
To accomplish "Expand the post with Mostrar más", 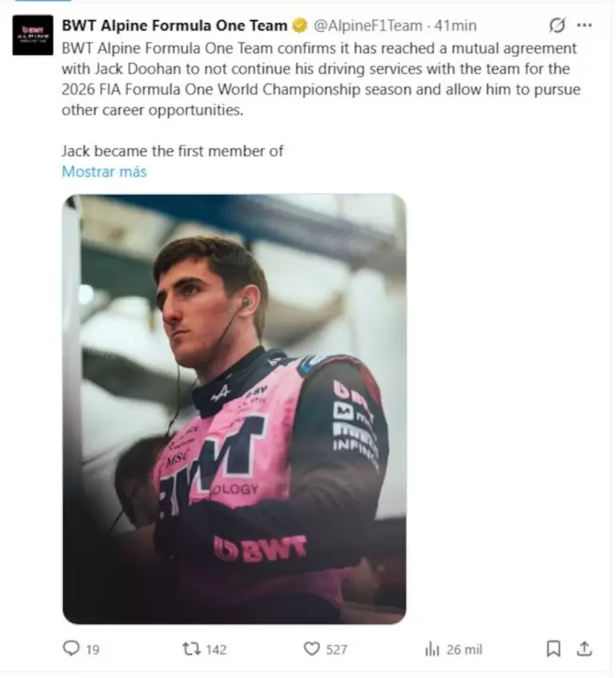I will (104, 171).
